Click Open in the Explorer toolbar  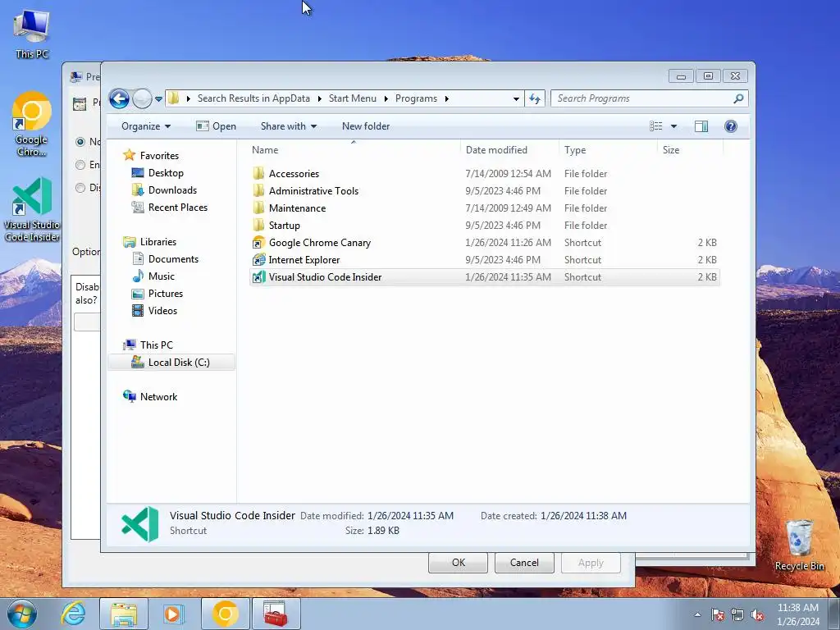[216, 126]
